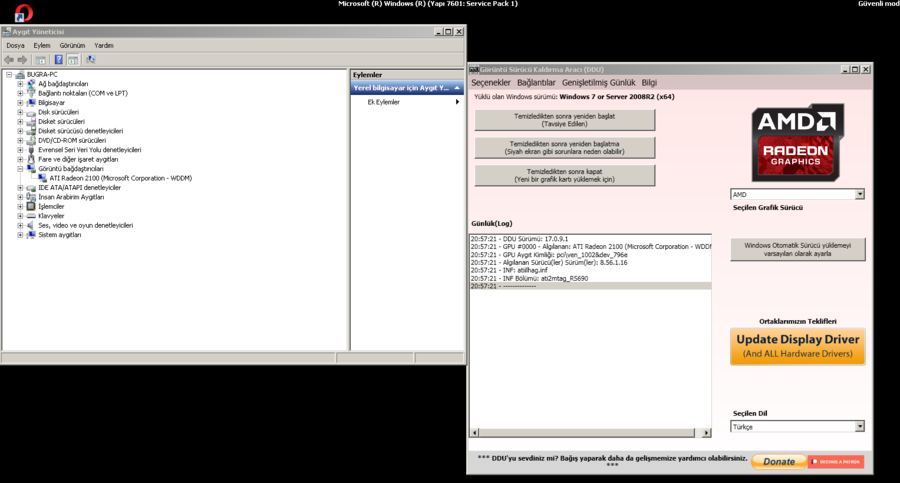Click the Fare ve diğer işaret aygıtları mouse icon
Screen dimensions: 900x483
tap(31, 160)
